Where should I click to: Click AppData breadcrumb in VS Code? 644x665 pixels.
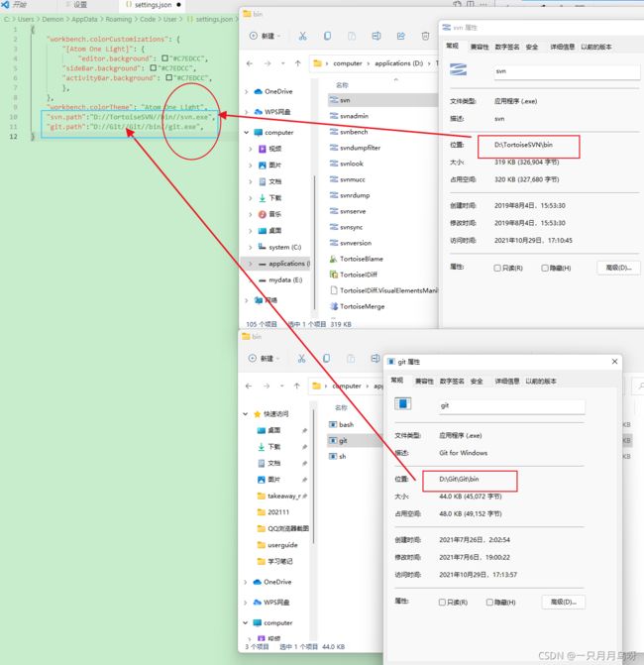coord(84,19)
